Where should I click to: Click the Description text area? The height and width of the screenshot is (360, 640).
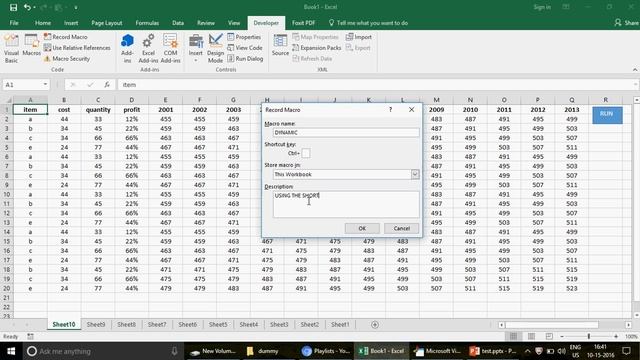[x=346, y=204]
